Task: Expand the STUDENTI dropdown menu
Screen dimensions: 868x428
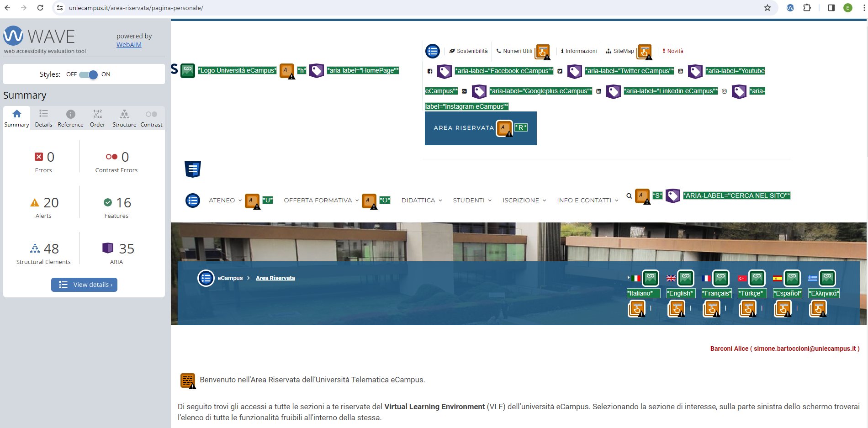Action: (x=472, y=201)
